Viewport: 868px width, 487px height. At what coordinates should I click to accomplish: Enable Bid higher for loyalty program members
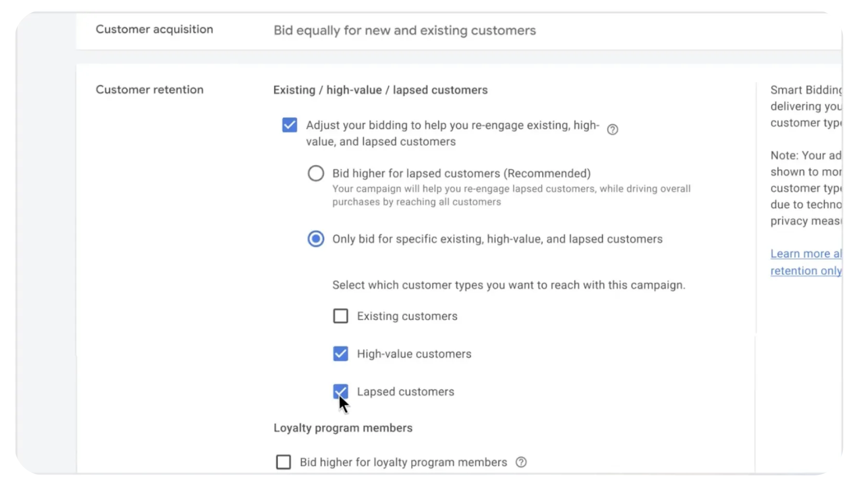(x=283, y=462)
